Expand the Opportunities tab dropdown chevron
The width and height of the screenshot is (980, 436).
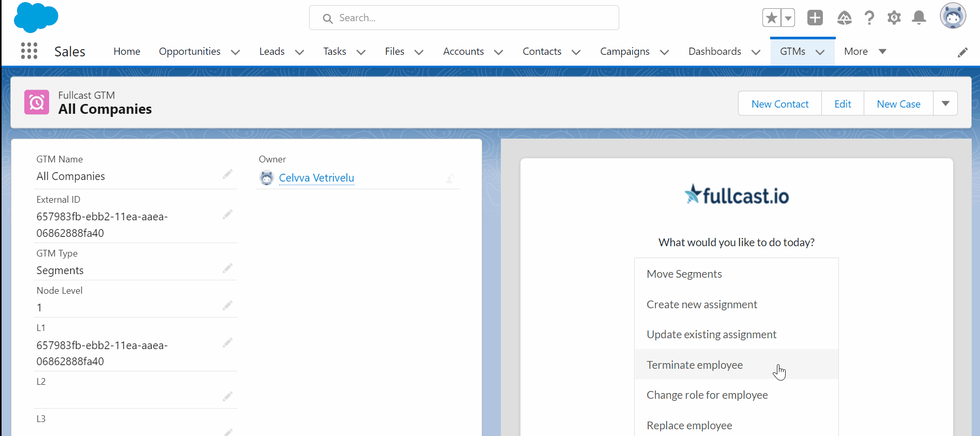pyautogui.click(x=235, y=52)
